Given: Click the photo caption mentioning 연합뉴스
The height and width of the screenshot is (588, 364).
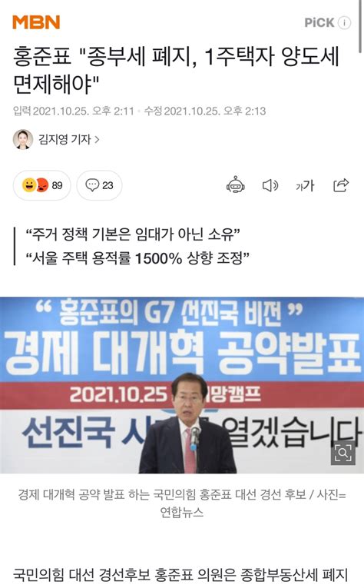Looking at the screenshot, I should point(182,503).
